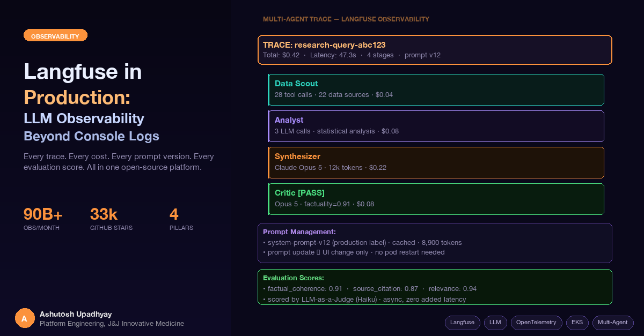Click the 3 LLM calls detail line

point(336,131)
